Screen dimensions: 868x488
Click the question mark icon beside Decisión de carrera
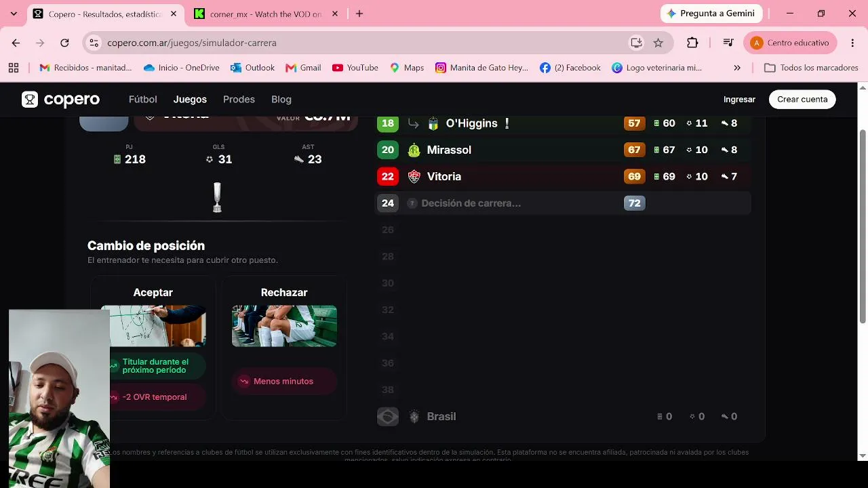click(x=412, y=203)
